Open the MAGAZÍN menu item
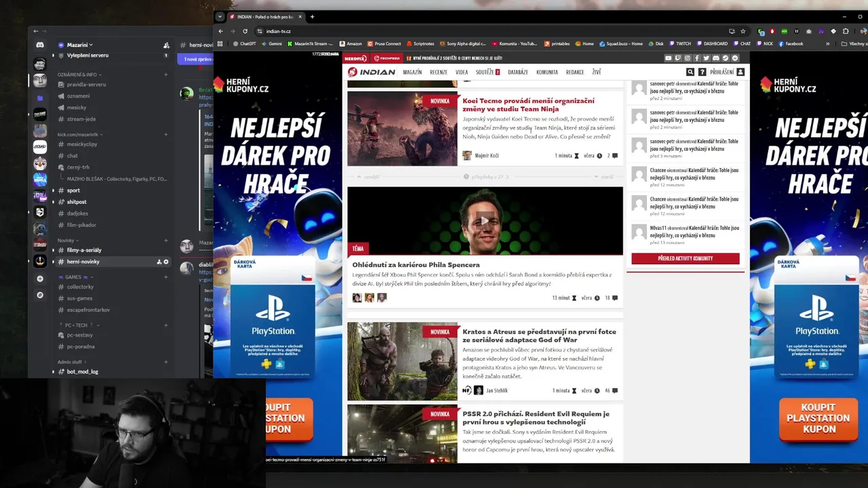 point(412,72)
